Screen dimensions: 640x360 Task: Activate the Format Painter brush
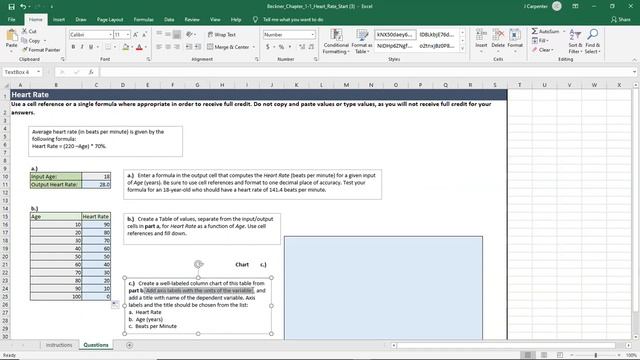click(41, 50)
